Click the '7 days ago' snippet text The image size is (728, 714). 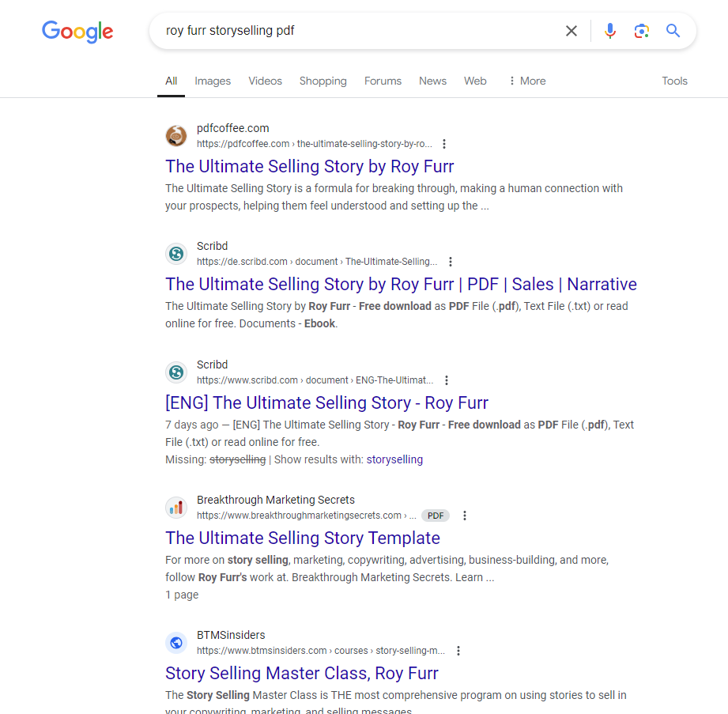[192, 425]
